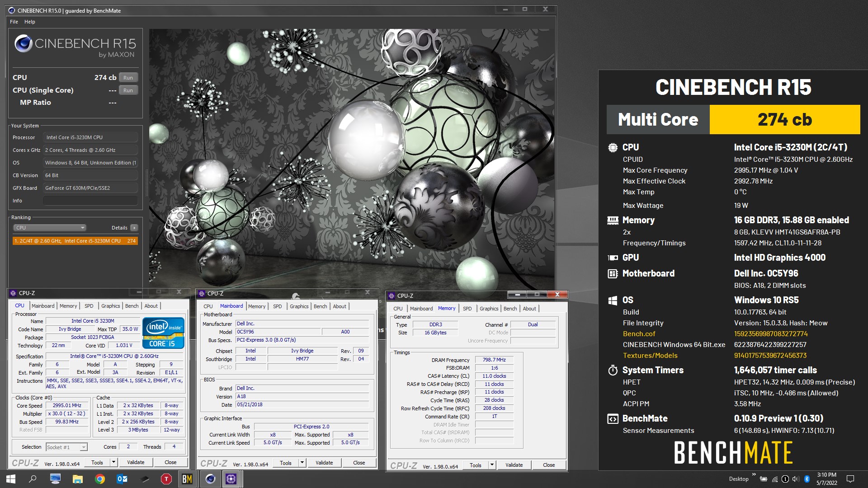Switch to CPU tab in Memory CPU-Z window

[398, 309]
